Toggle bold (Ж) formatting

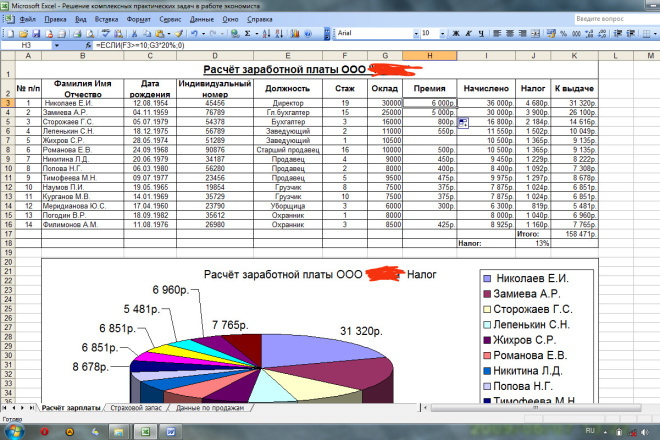click(456, 33)
